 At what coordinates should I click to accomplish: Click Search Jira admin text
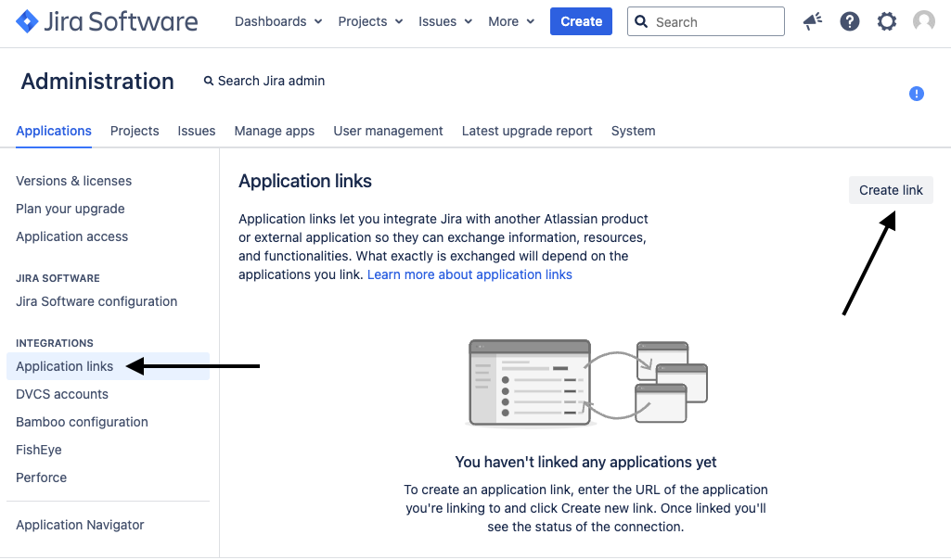(271, 81)
